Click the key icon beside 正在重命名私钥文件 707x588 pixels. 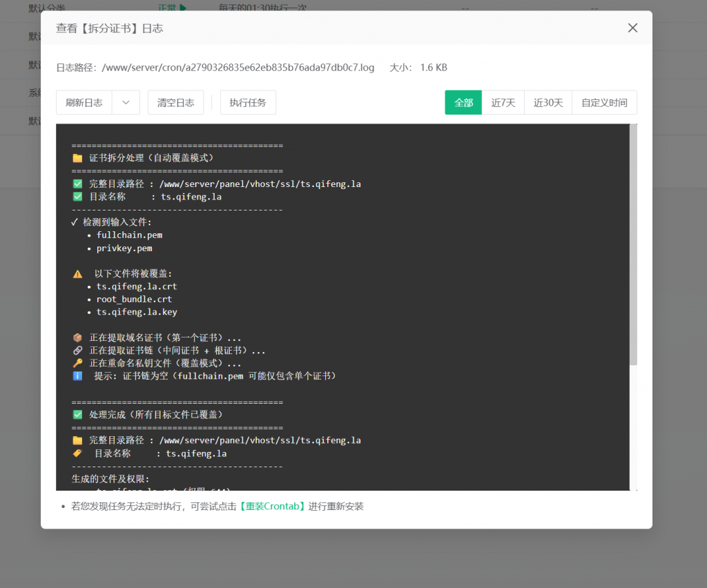(77, 363)
